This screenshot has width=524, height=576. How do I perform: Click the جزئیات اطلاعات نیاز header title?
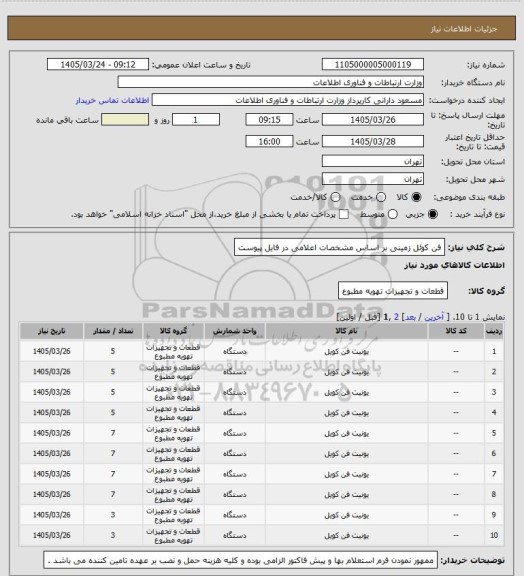pos(464,29)
